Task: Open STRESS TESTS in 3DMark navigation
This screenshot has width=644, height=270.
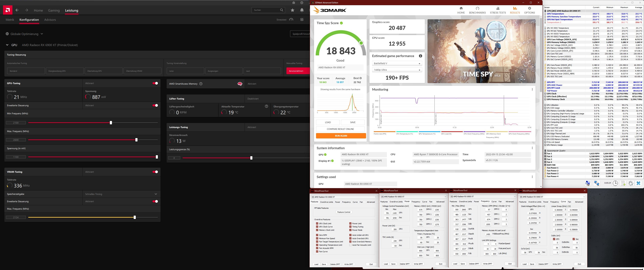Action: 498,10
